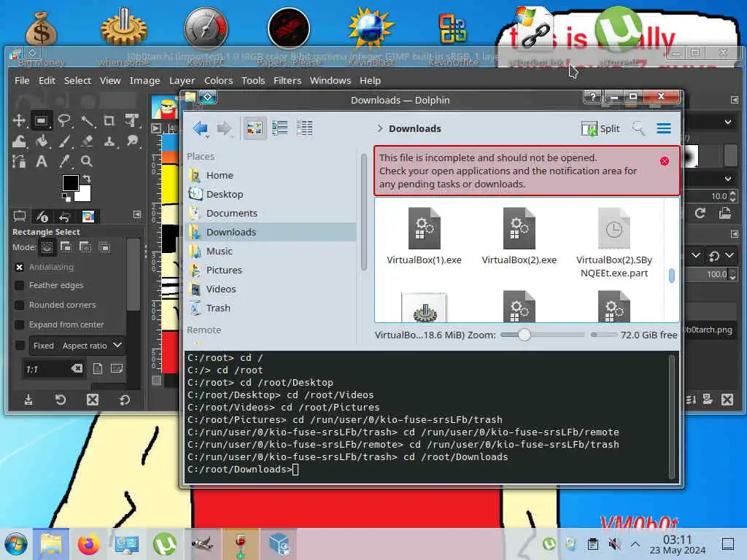Expand the Downloads breadcrumb chevron
747x560 pixels.
click(x=379, y=128)
